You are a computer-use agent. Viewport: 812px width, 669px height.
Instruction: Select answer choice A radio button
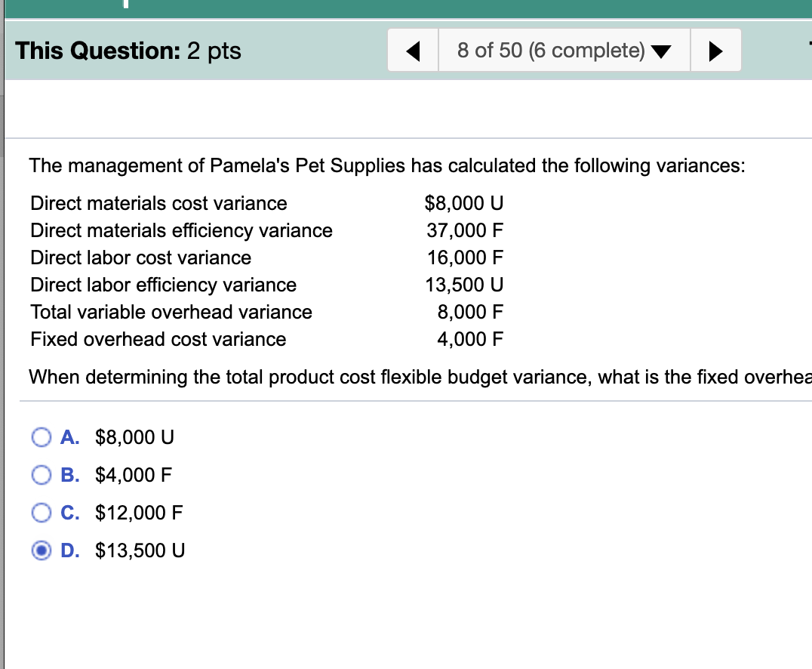point(42,436)
